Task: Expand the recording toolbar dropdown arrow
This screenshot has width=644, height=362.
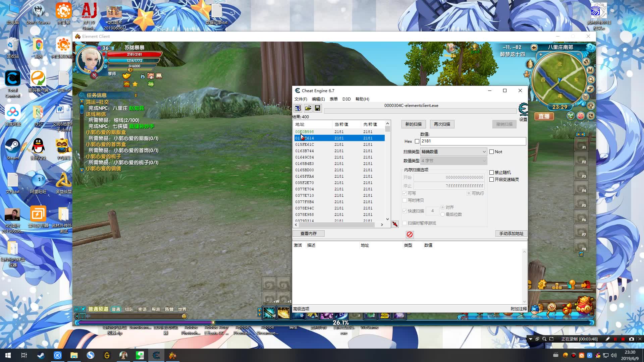Action: pos(531,339)
